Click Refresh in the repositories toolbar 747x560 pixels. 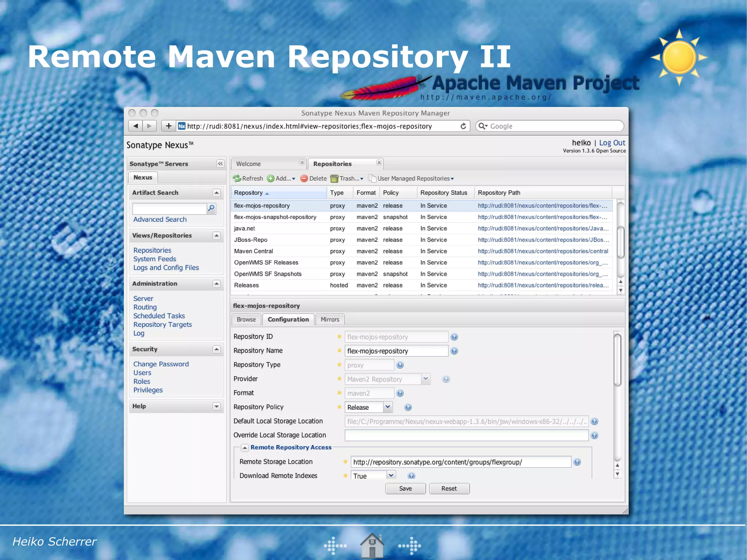pos(248,178)
